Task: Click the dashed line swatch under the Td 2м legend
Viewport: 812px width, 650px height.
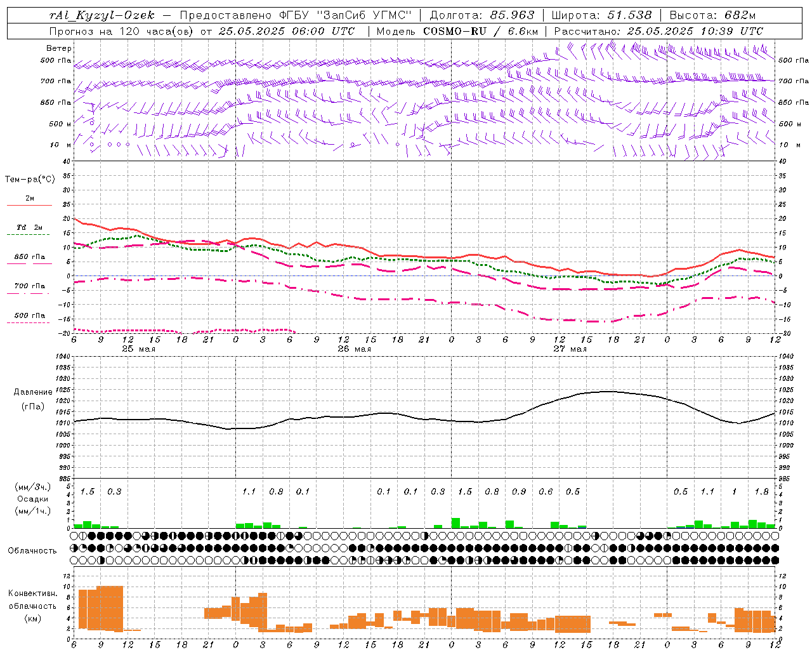Action: pos(28,234)
